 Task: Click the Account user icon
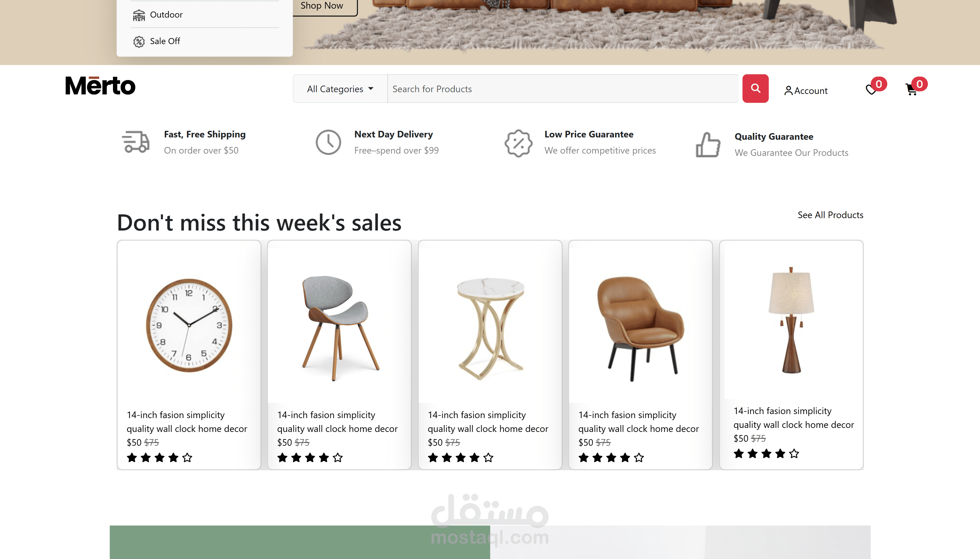coord(788,90)
